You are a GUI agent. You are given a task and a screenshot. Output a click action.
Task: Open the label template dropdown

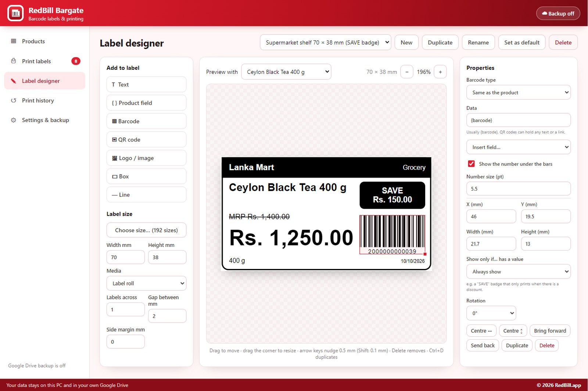tap(325, 42)
